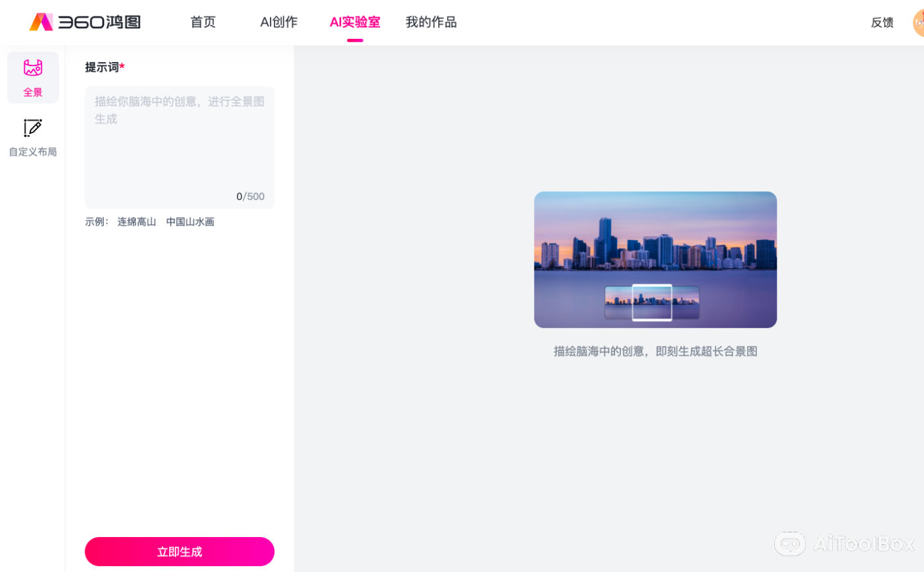Open the 首页 home page
Screen dimensions: 924x572
coord(203,22)
